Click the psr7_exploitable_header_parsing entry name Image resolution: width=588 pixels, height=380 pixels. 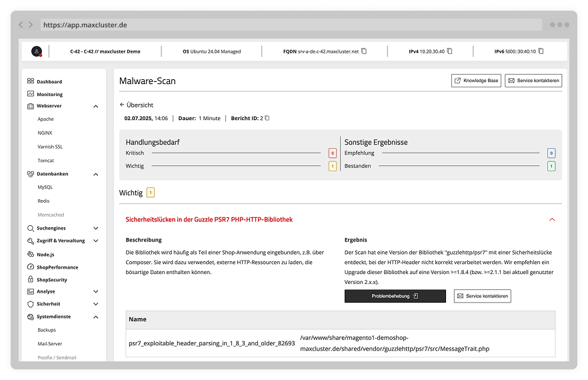212,343
